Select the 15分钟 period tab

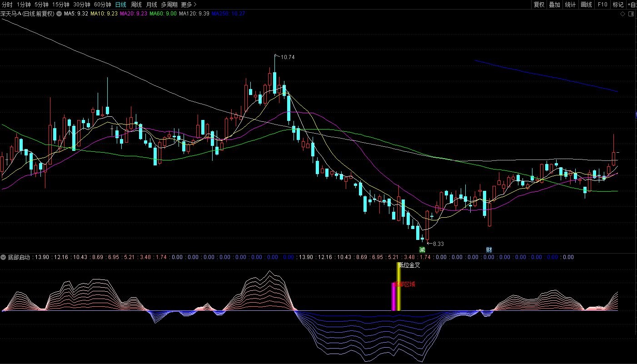[61, 5]
